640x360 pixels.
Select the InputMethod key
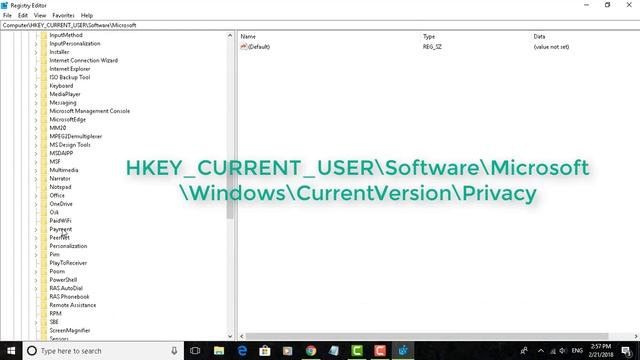[x=66, y=35]
